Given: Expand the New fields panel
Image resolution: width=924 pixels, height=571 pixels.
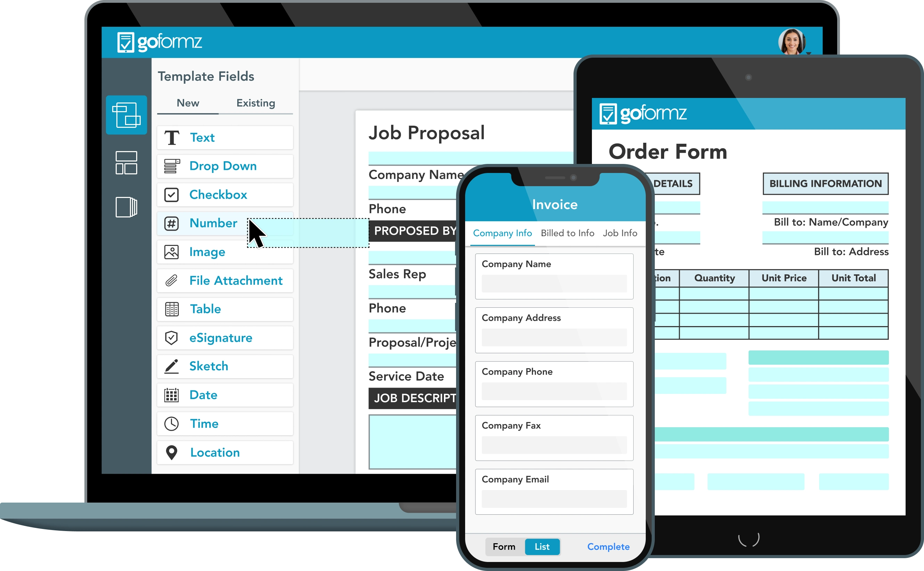Looking at the screenshot, I should click(x=187, y=102).
